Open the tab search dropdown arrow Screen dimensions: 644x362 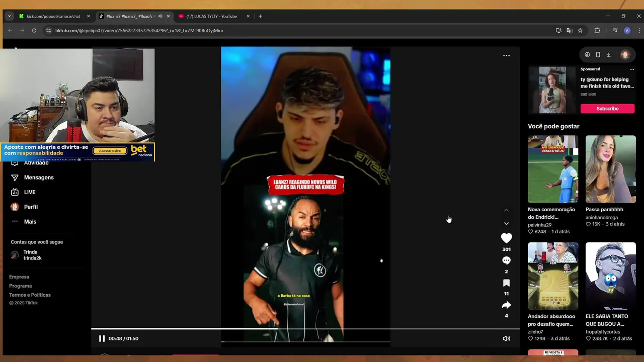(x=9, y=16)
